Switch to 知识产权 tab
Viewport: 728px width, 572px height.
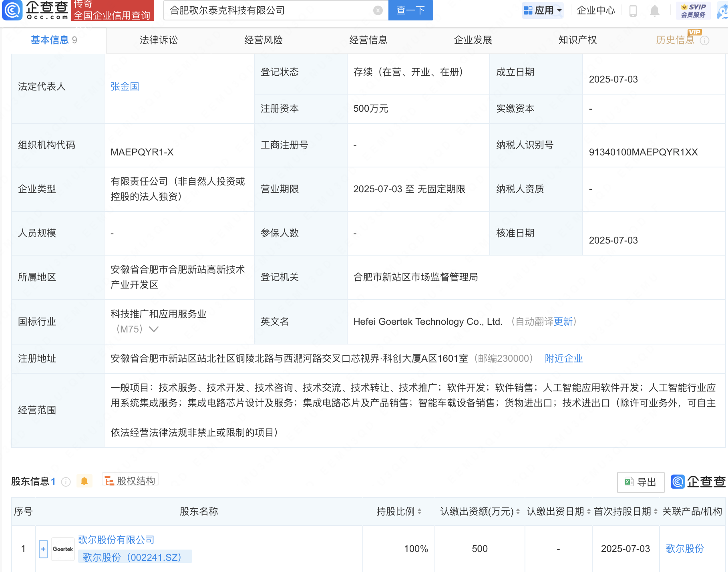point(578,40)
